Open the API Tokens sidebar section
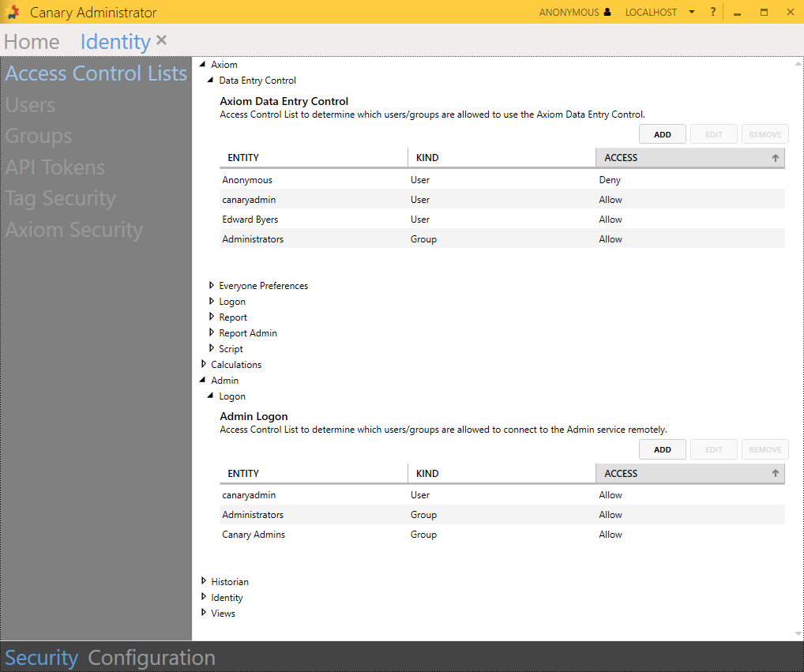Screen dimensions: 804x672 coord(55,167)
